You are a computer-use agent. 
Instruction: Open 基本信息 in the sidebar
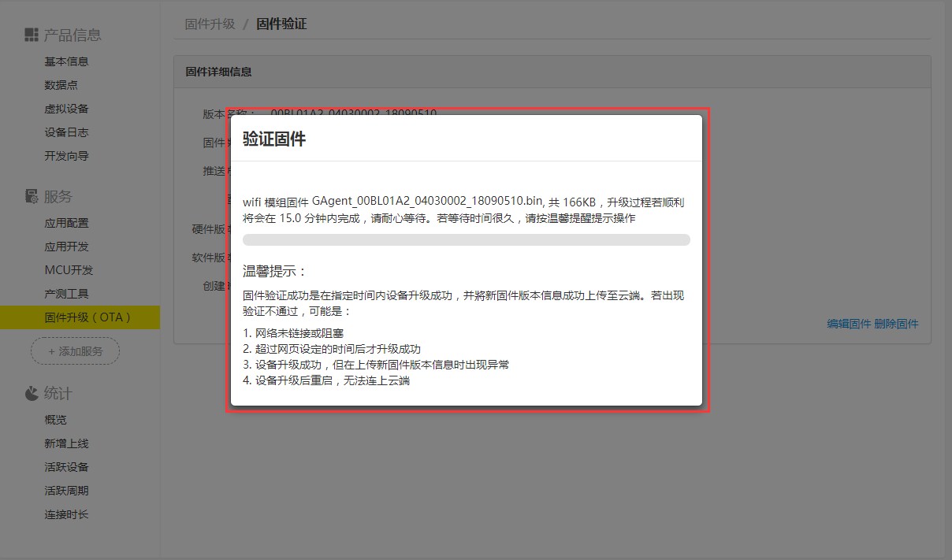[x=66, y=61]
